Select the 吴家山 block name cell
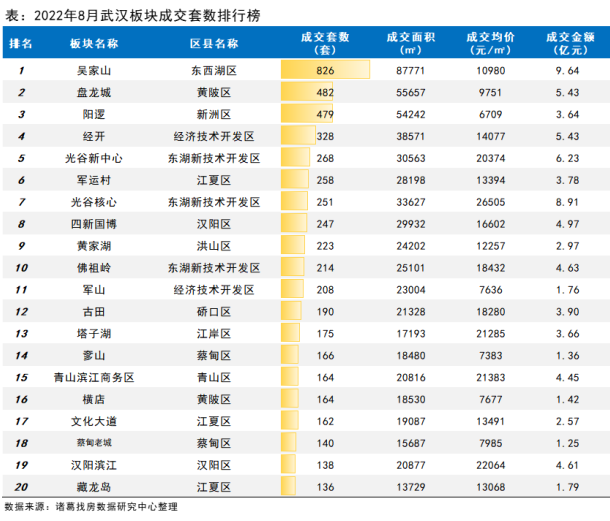Viewport: 610px width, 521px height. [x=94, y=70]
